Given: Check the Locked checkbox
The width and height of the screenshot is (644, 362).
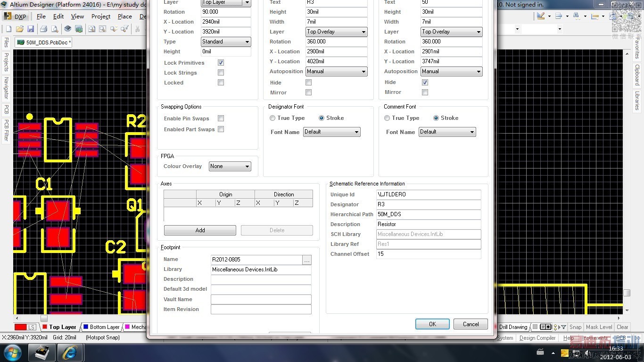Looking at the screenshot, I should tap(221, 83).
